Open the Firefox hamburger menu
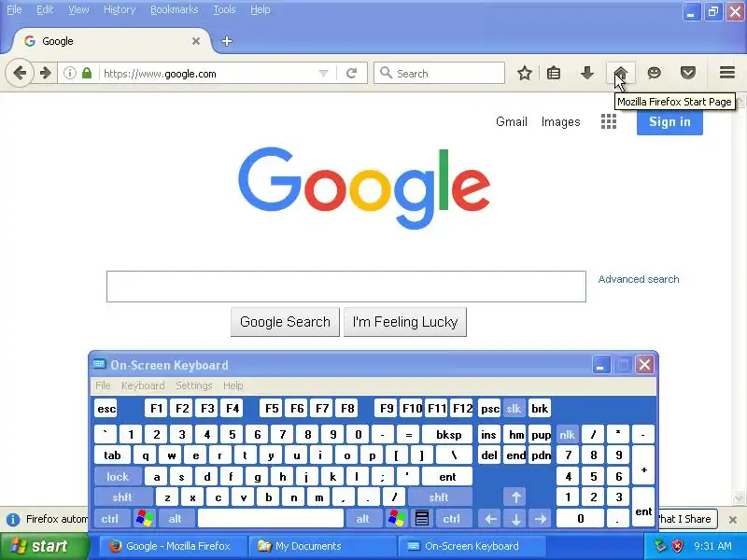Image resolution: width=747 pixels, height=560 pixels. coord(727,73)
